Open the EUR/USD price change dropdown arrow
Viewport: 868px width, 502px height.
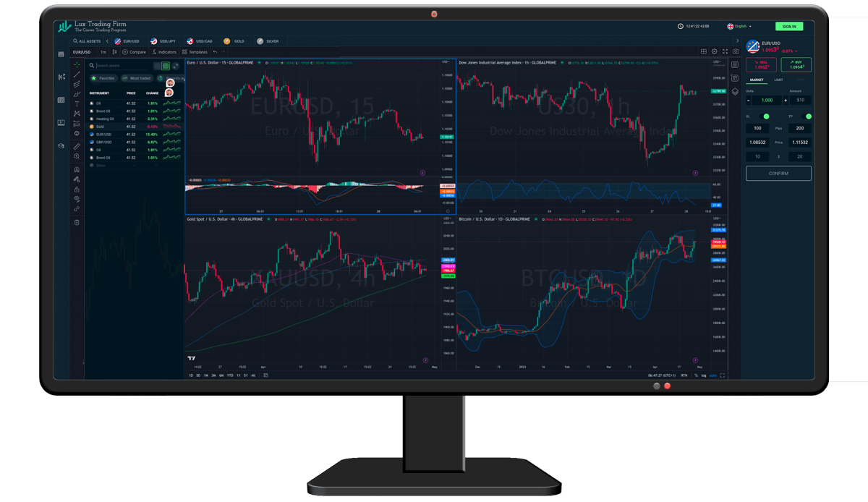click(x=796, y=51)
